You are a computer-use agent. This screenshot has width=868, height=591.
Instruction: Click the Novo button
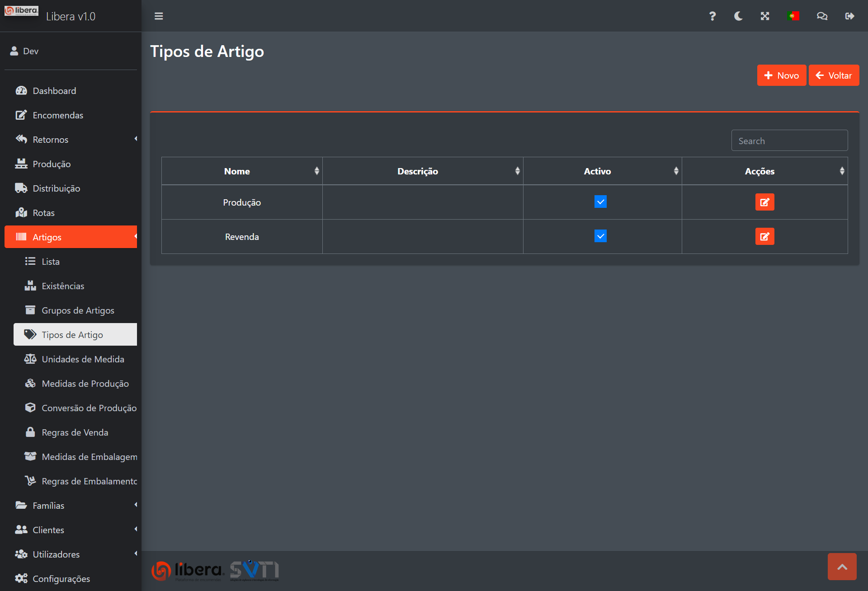click(x=781, y=75)
